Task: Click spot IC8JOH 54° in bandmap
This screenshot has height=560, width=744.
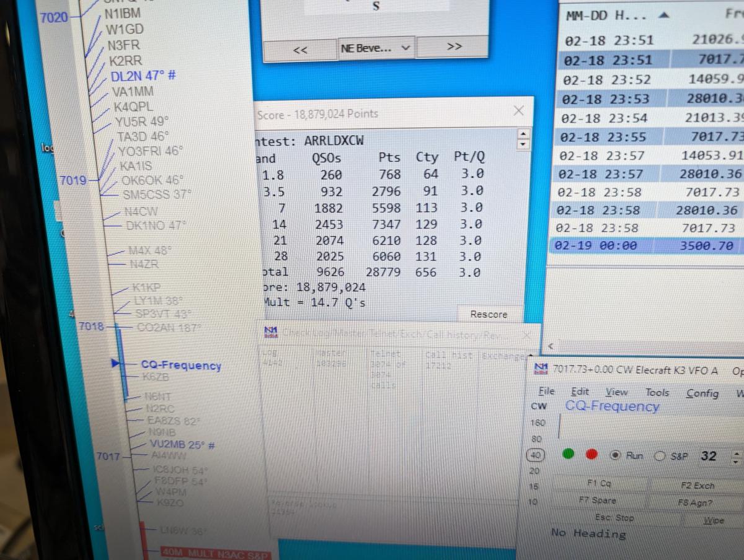Action: tap(180, 470)
